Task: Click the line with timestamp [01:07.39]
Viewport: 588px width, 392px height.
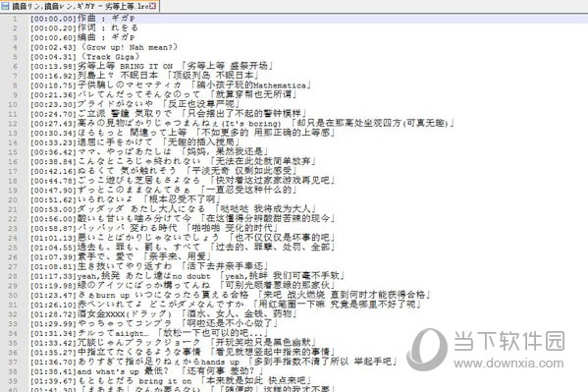Action: (121, 256)
